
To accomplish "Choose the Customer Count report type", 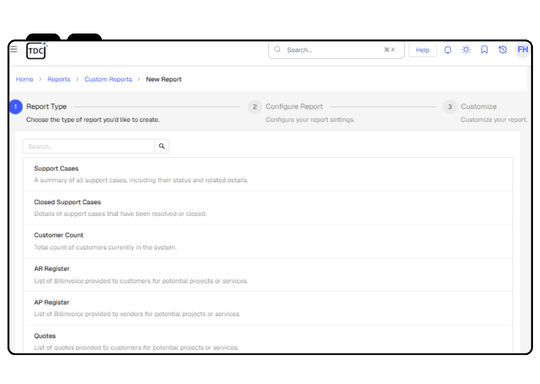I will pyautogui.click(x=268, y=241).
